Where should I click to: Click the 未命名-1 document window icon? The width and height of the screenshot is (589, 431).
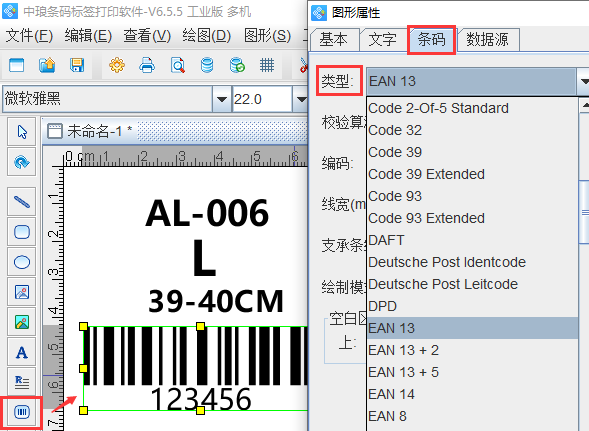coord(55,131)
